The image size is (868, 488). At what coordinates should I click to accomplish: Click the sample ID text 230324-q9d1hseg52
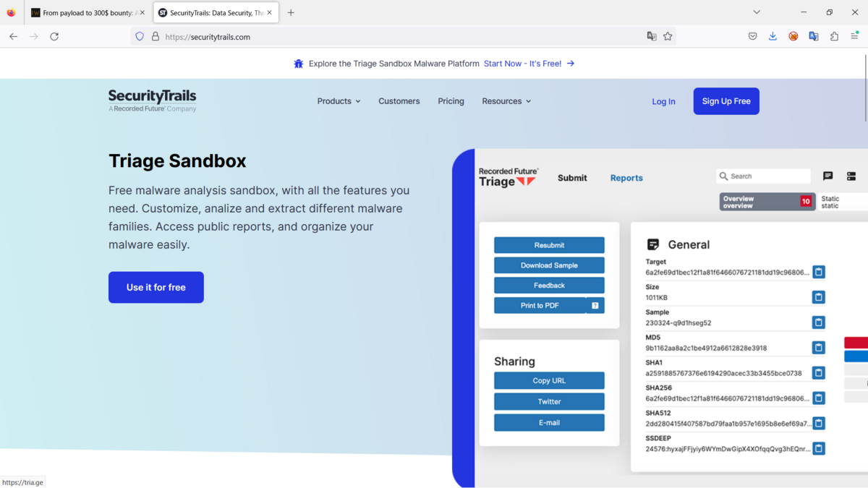[x=678, y=323]
